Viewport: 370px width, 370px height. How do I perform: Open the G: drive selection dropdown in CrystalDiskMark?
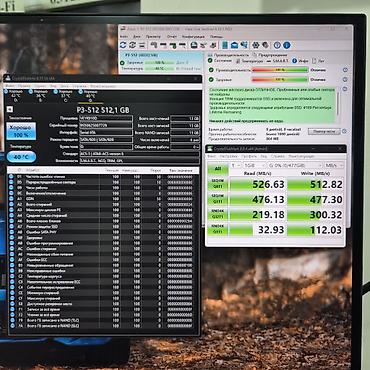tap(294, 165)
